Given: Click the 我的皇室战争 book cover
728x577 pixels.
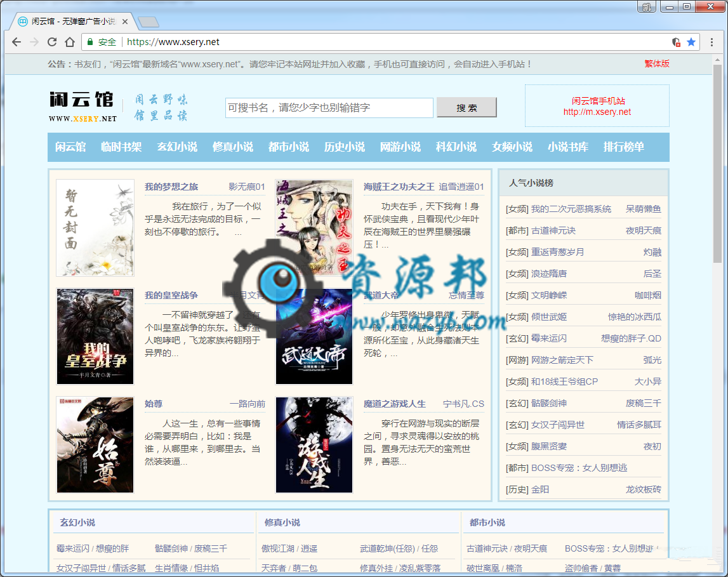Looking at the screenshot, I should point(95,336).
